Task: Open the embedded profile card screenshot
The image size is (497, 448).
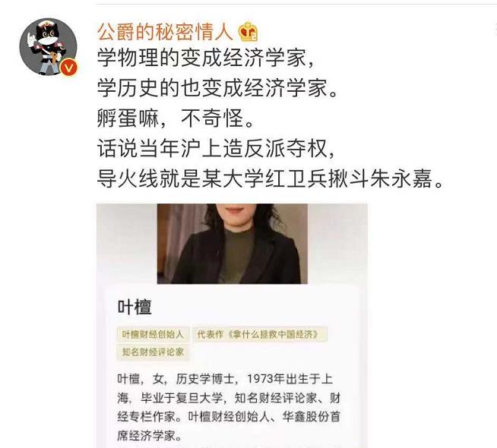Action: tap(232, 326)
